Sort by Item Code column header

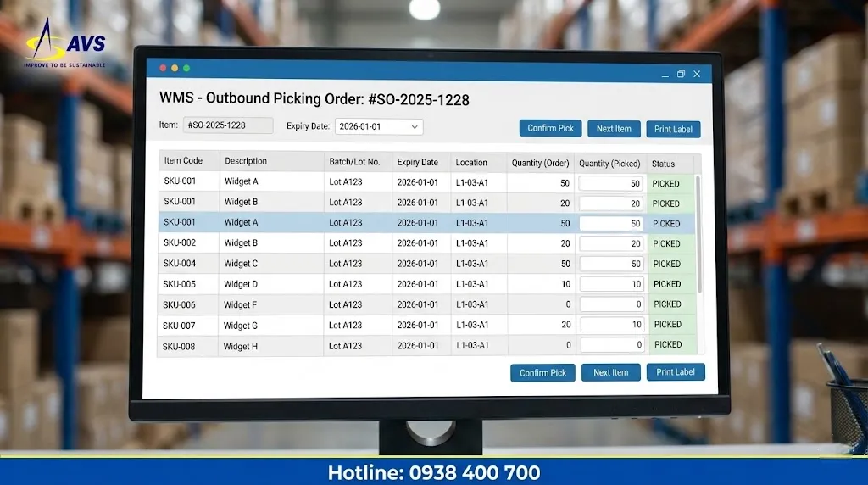click(184, 161)
